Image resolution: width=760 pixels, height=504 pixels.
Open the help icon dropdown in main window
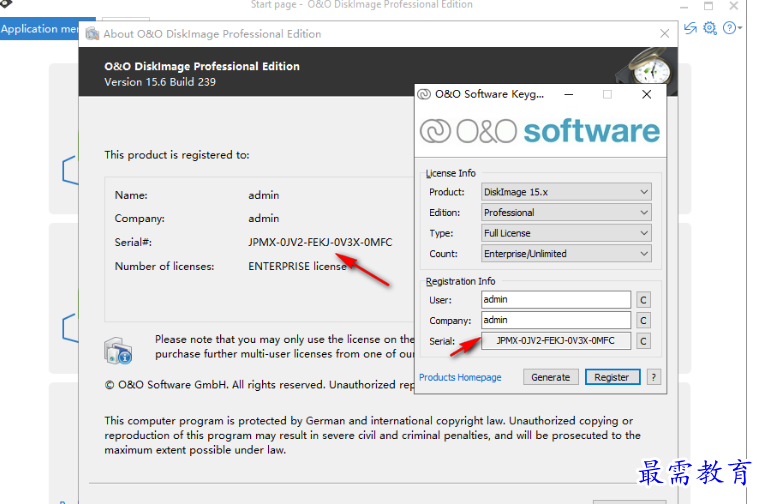coord(732,28)
